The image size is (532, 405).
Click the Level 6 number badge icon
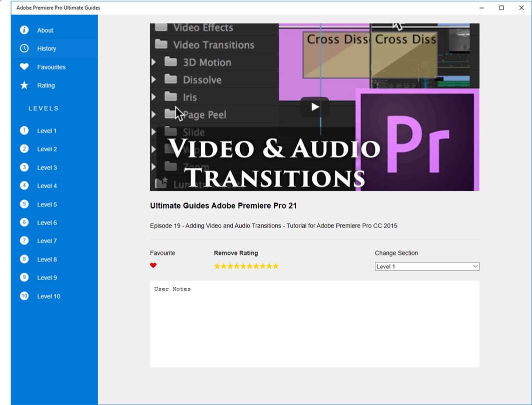(24, 222)
